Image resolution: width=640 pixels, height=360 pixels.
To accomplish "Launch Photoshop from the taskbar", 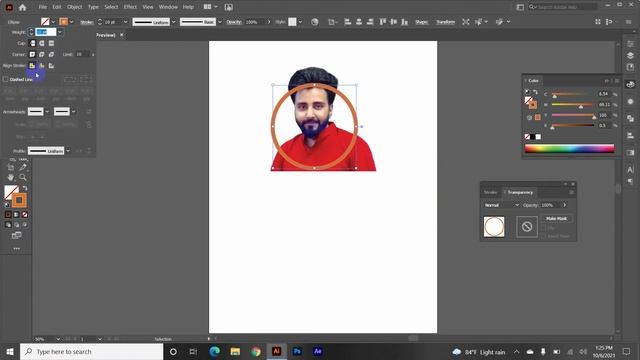I will point(297,351).
